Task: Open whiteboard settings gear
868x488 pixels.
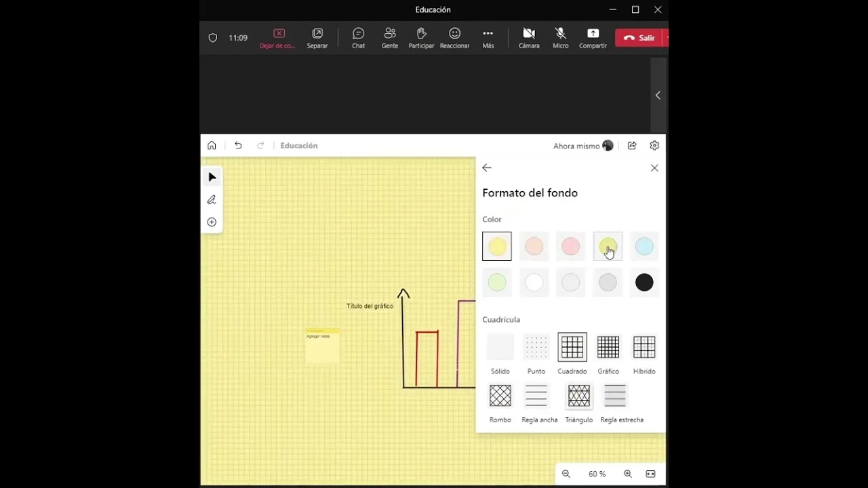Action: click(654, 146)
